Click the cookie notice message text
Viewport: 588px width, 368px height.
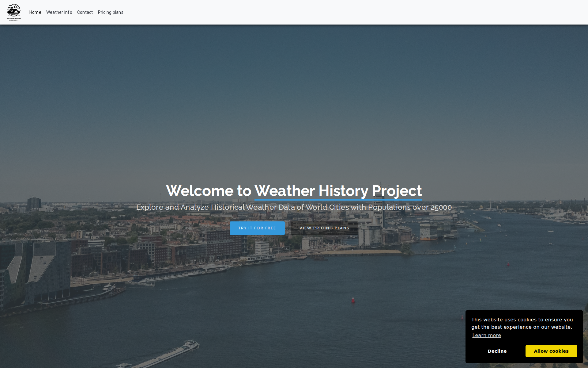(x=522, y=323)
